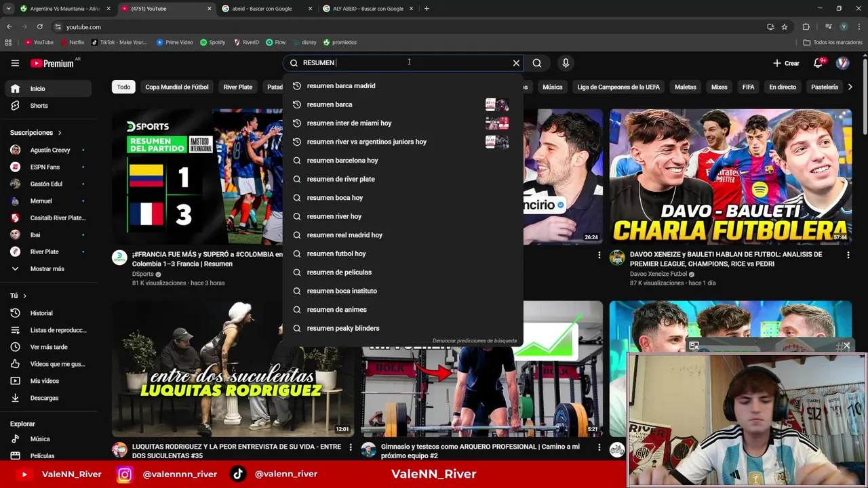Open options menu for Luquitas Rodriguez video
Viewport: 868px width, 488px height.
[351, 447]
